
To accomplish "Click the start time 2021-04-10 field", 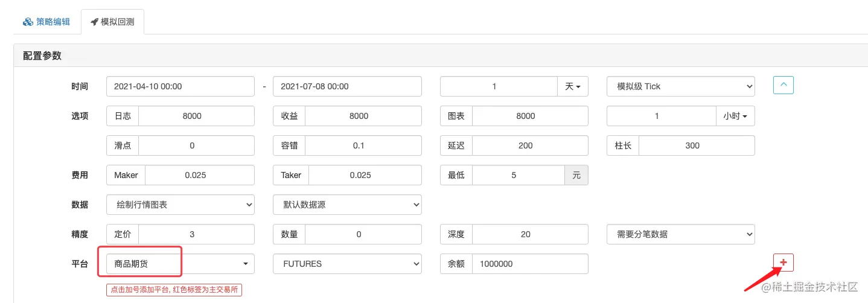I will (x=180, y=86).
